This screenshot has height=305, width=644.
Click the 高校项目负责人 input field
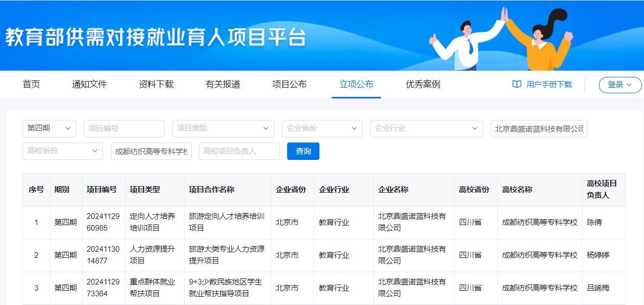[239, 151]
